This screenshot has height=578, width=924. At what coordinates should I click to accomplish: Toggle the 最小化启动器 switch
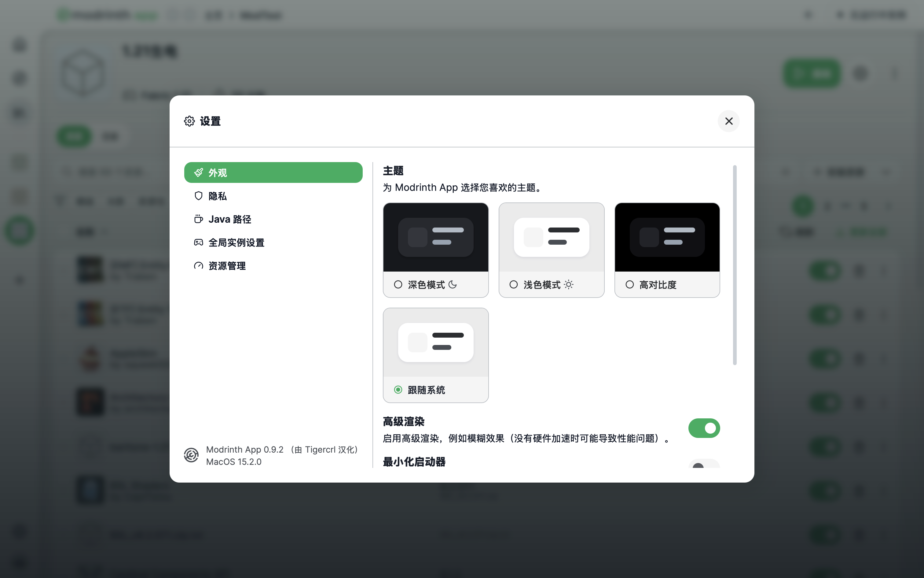click(704, 463)
